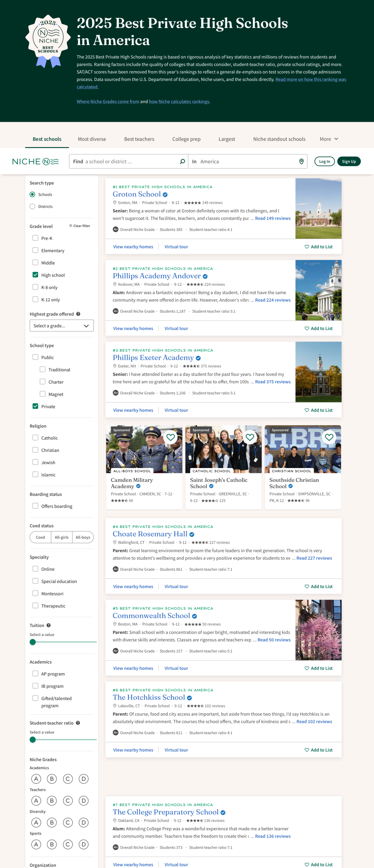The height and width of the screenshot is (868, 374).
Task: Select the All-girls coed status option
Action: [62, 537]
